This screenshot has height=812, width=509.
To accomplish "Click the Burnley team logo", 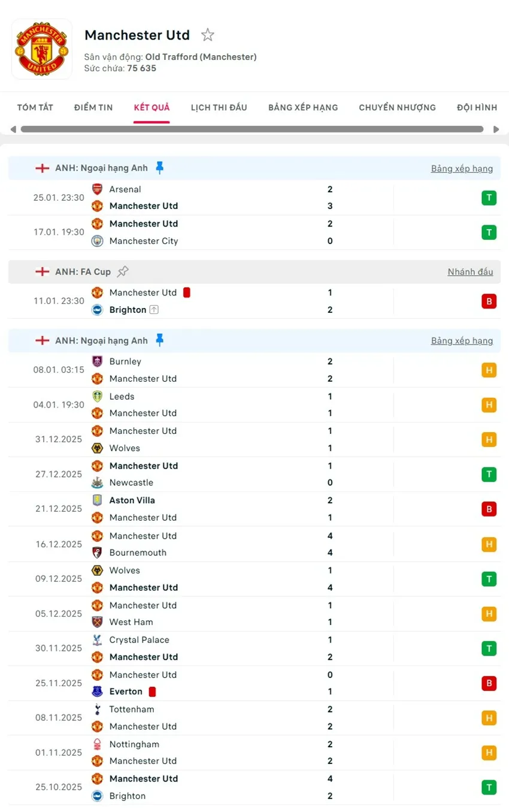I will (x=97, y=361).
